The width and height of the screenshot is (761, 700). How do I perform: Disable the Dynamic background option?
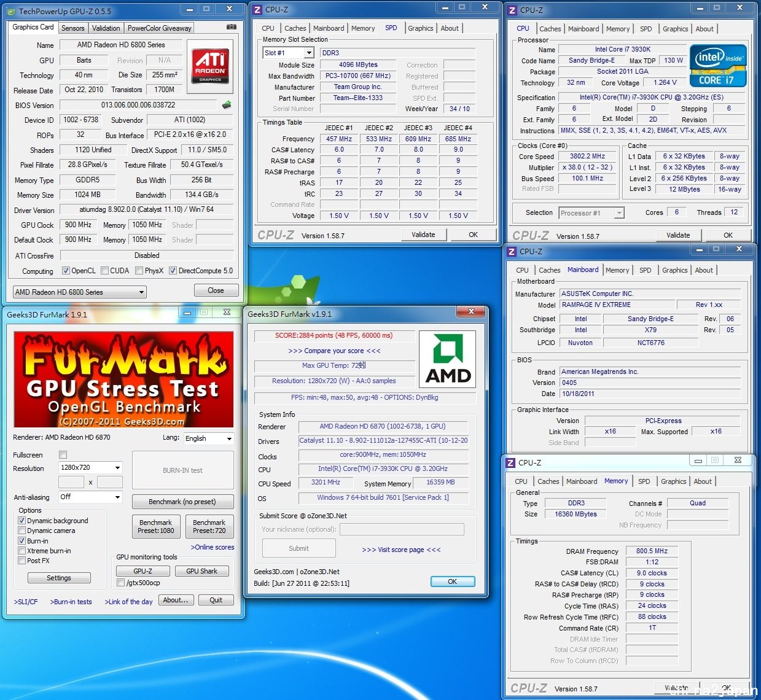22,521
